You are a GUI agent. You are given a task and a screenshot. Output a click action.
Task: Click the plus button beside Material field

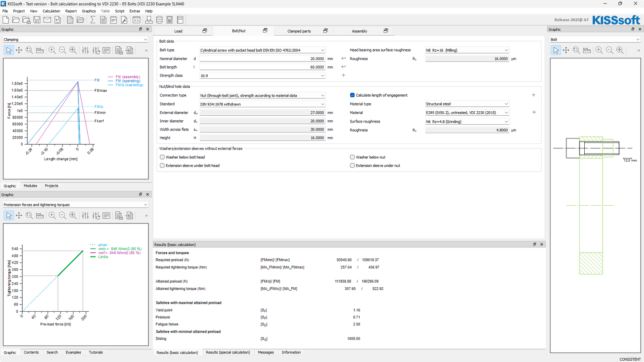pos(534,113)
